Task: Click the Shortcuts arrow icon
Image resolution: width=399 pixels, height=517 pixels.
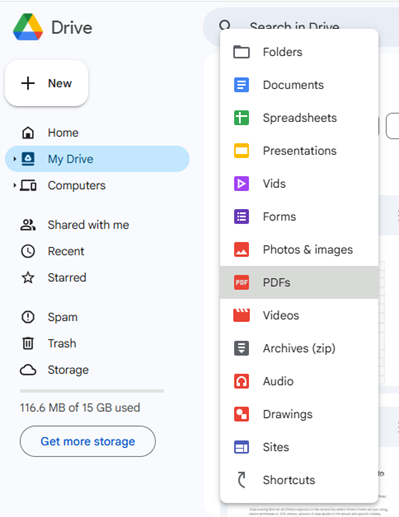Action: point(241,480)
